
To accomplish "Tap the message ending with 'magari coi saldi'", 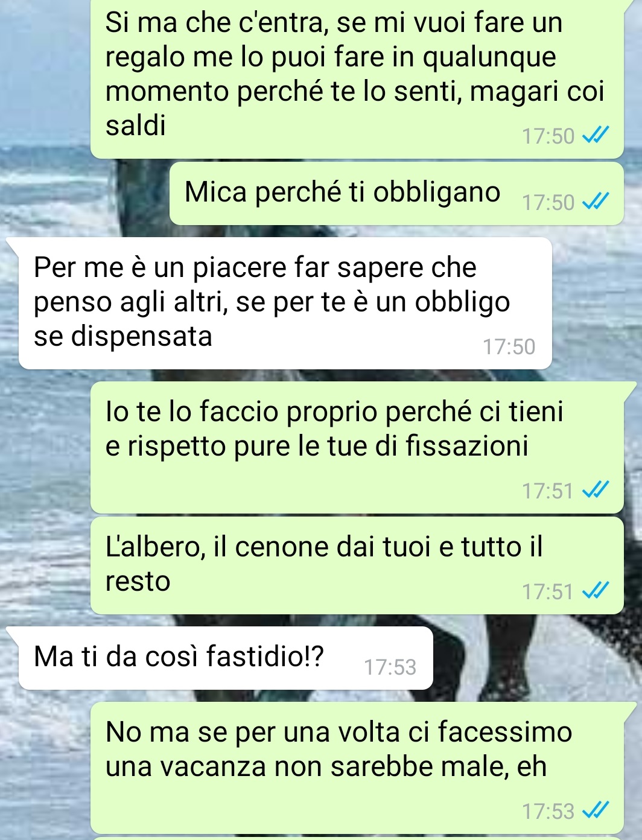I will tap(357, 78).
